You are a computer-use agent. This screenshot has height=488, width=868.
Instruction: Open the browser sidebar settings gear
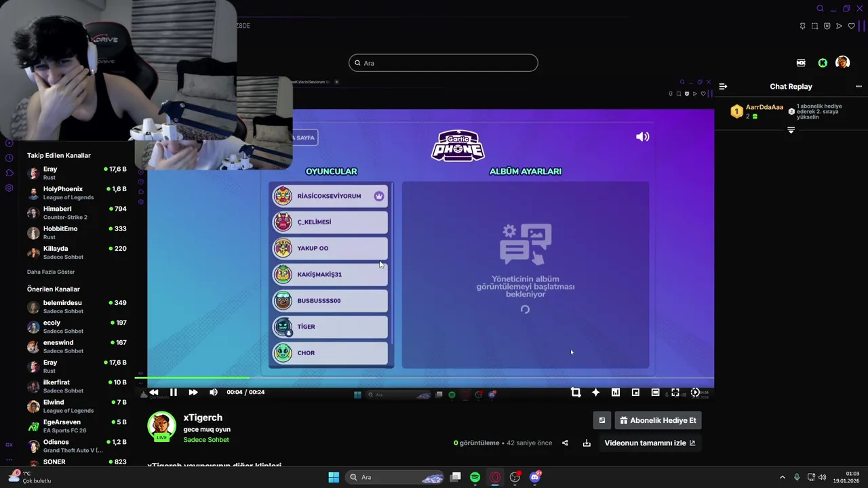click(x=9, y=188)
